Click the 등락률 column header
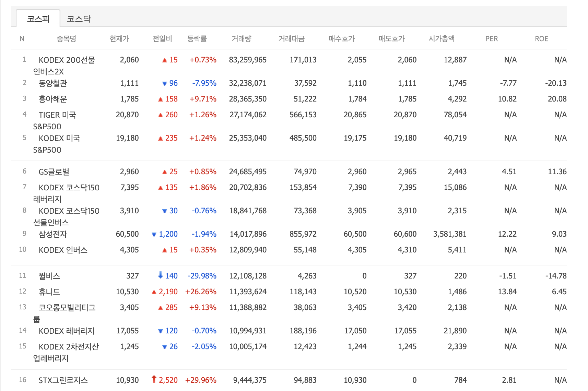588x391 pixels. click(197, 38)
